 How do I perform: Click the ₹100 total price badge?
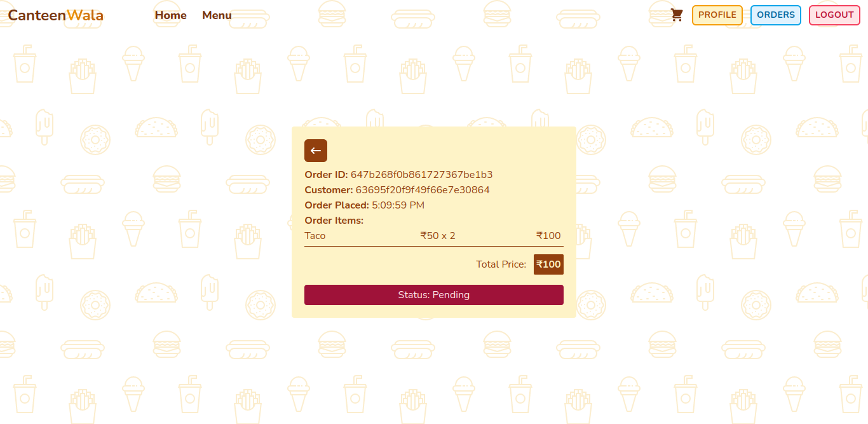coord(548,264)
